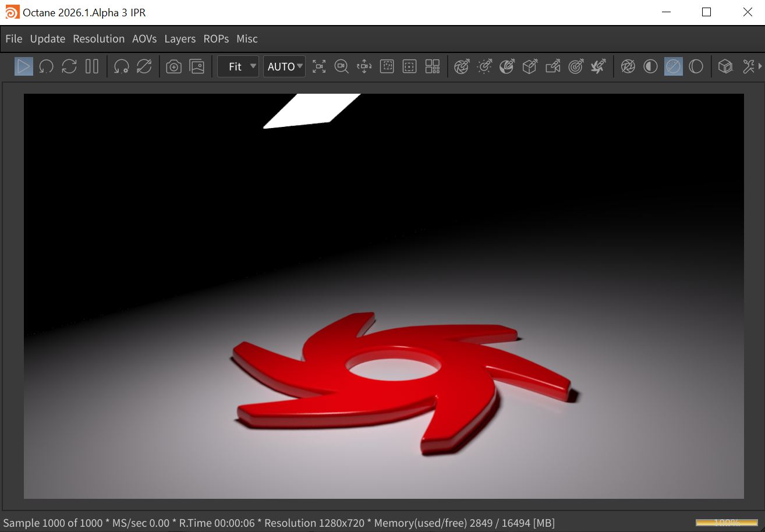Click the magnifier camera zoom icon

tap(341, 66)
